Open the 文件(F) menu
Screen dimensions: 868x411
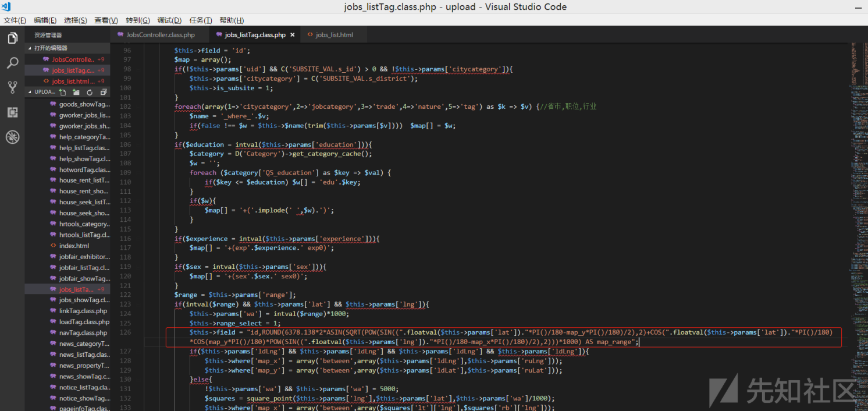[x=15, y=20]
